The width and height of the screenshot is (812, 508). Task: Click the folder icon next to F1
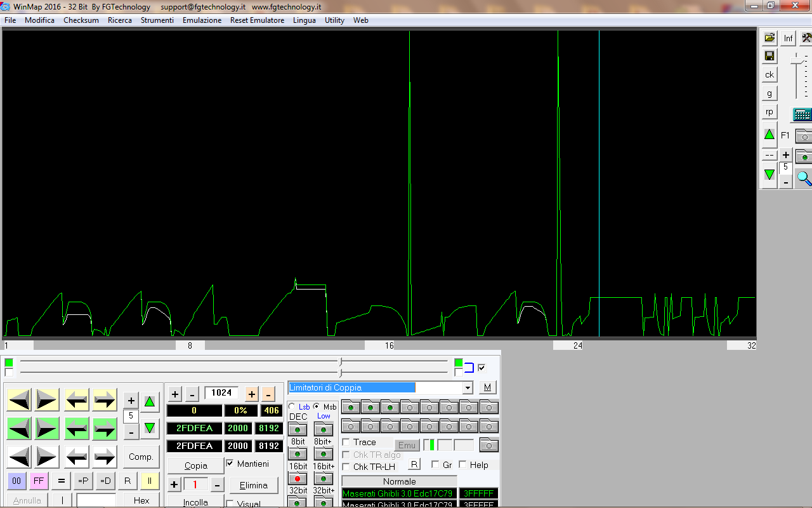point(804,135)
